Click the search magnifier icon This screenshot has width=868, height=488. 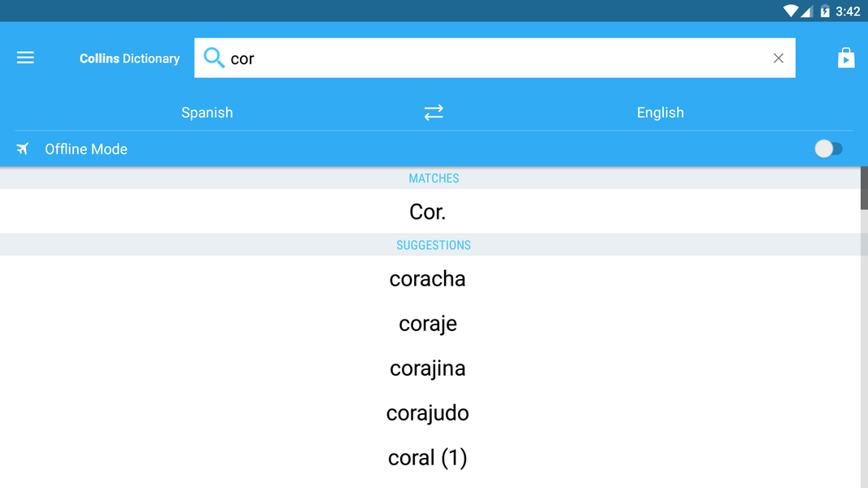[213, 58]
